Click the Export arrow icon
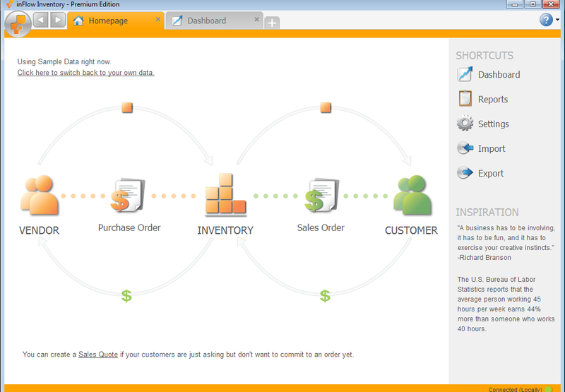The height and width of the screenshot is (392, 565). pyautogui.click(x=465, y=173)
